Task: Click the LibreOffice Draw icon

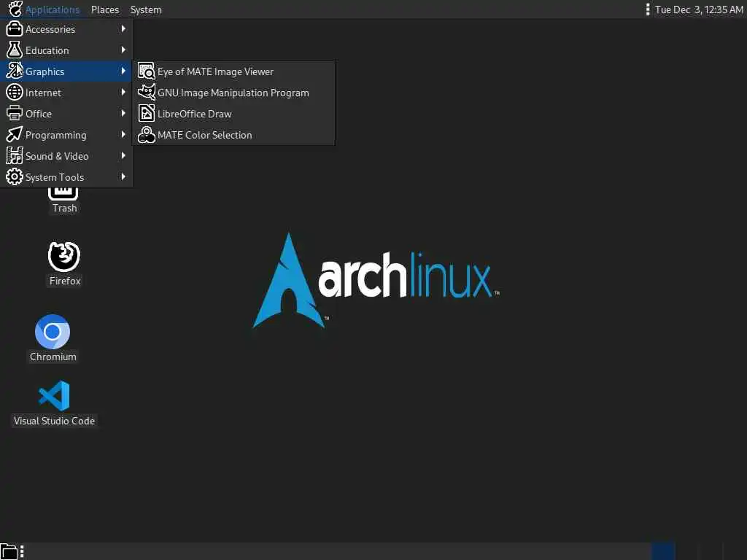Action: coord(146,113)
